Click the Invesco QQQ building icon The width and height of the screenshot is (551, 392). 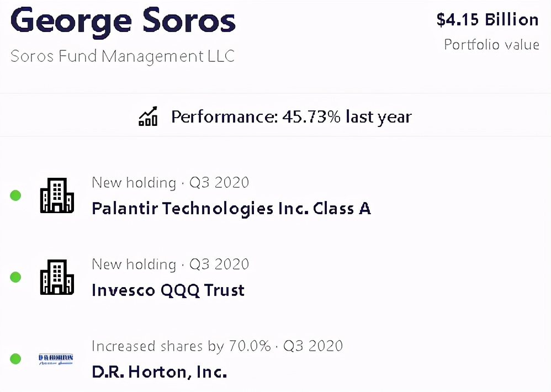[57, 277]
